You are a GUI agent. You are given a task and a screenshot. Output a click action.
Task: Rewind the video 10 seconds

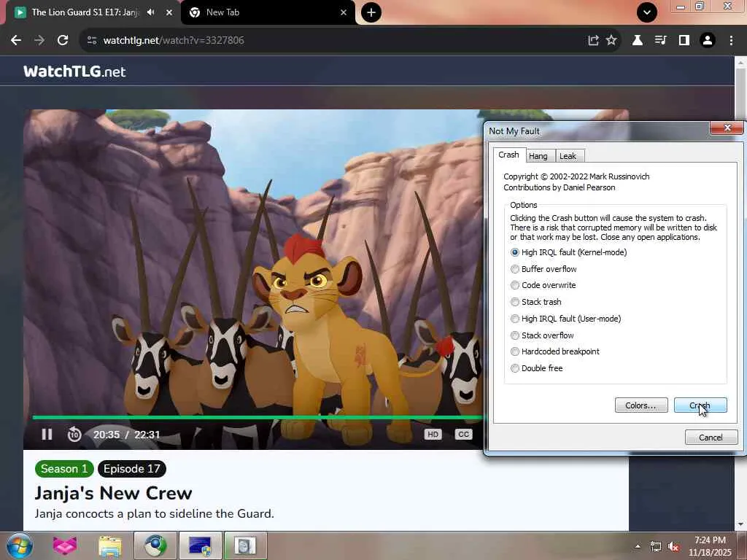(74, 435)
